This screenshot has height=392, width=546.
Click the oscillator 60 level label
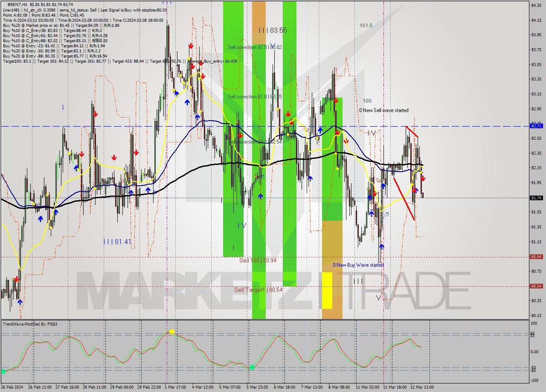pos(533,333)
